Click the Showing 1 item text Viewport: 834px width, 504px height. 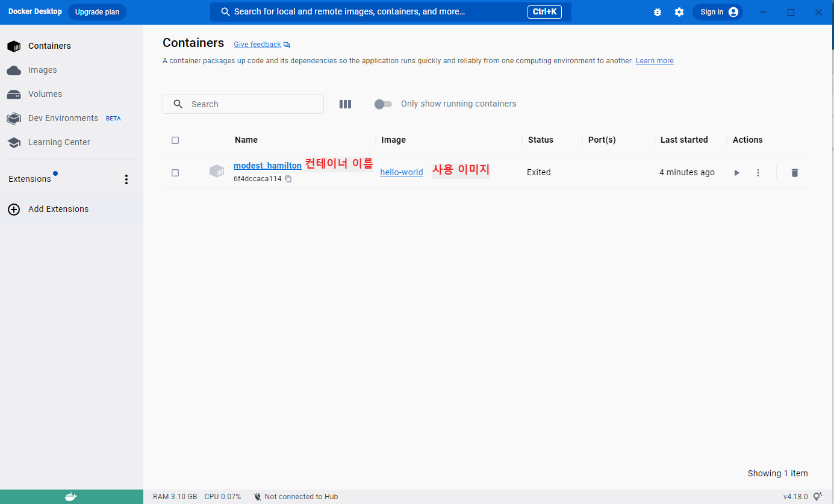click(778, 473)
